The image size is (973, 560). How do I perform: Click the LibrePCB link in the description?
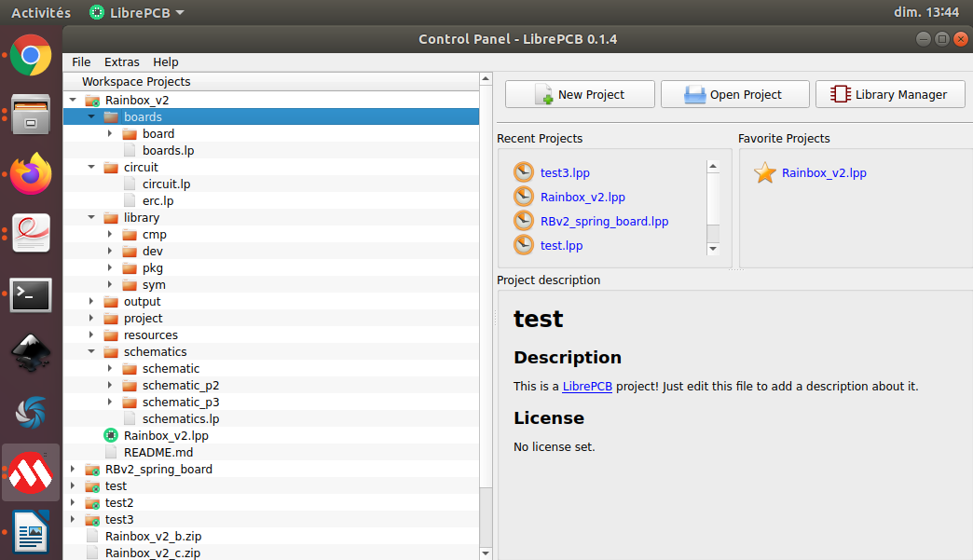[587, 386]
